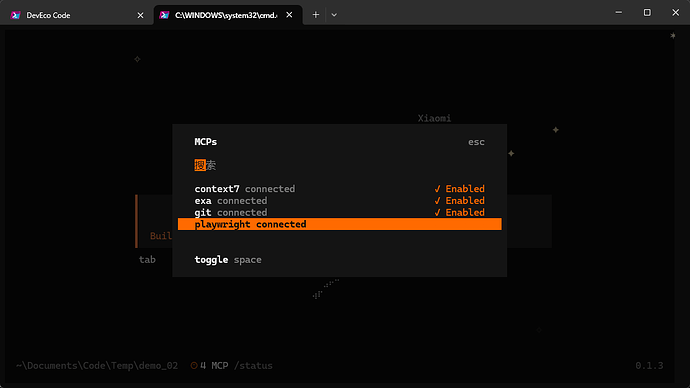This screenshot has width=690, height=388.
Task: Open the new tab profile dropdown
Action: click(334, 15)
